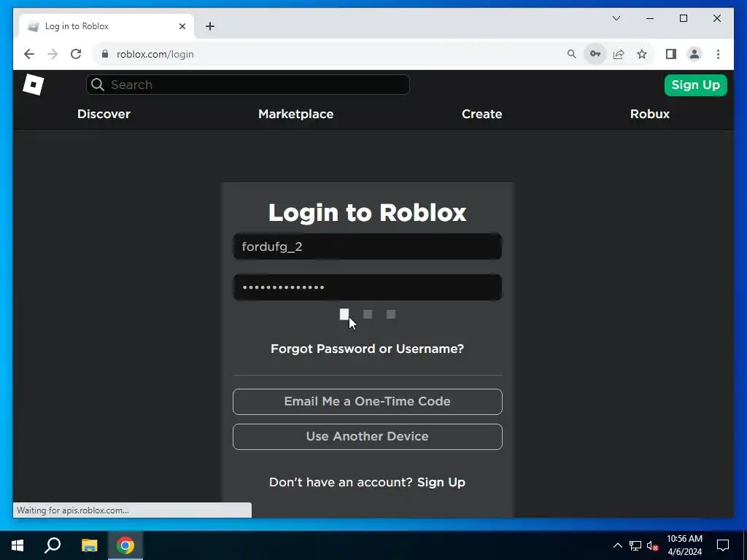Screen dimensions: 747x560
Task: Open Windows taskbar search
Action: (53, 545)
